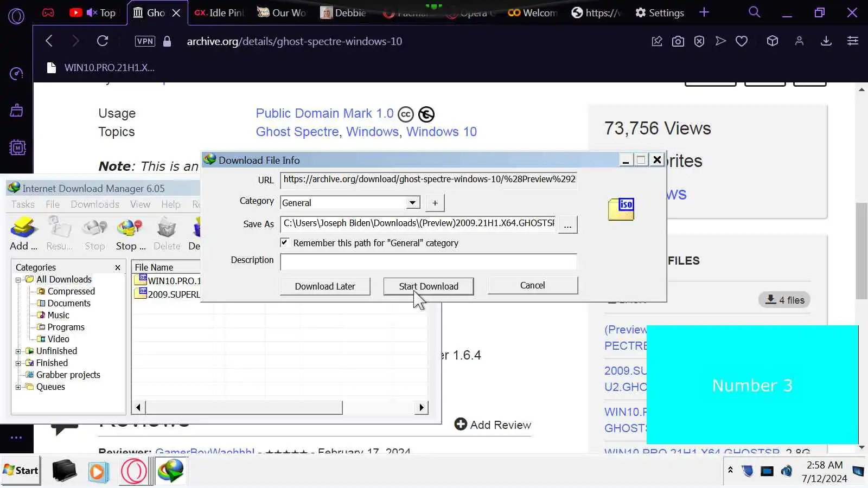Open GX Corner gamepad icon
Screen dimensions: 868x488
pyautogui.click(x=48, y=12)
